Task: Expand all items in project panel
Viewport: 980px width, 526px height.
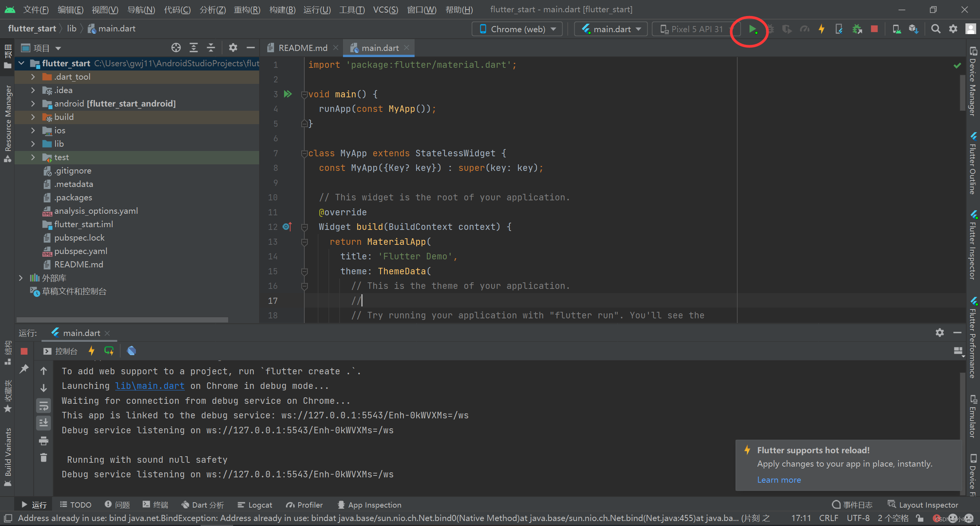Action: (x=194, y=48)
